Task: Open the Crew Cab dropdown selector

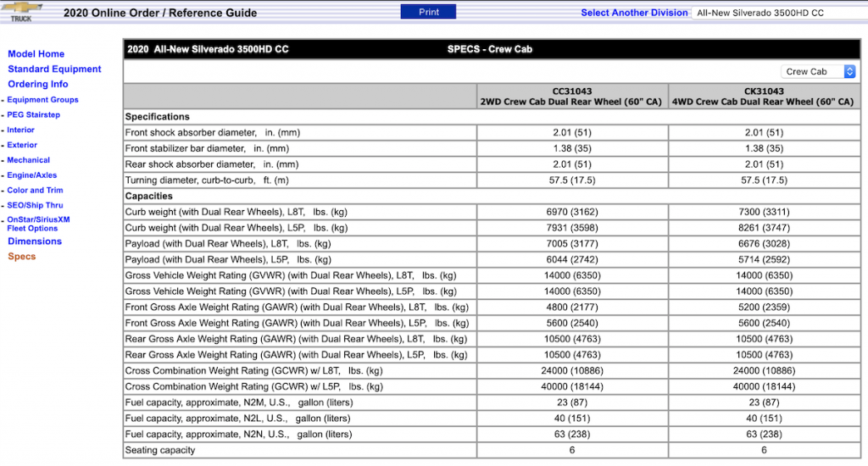Action: 818,71
